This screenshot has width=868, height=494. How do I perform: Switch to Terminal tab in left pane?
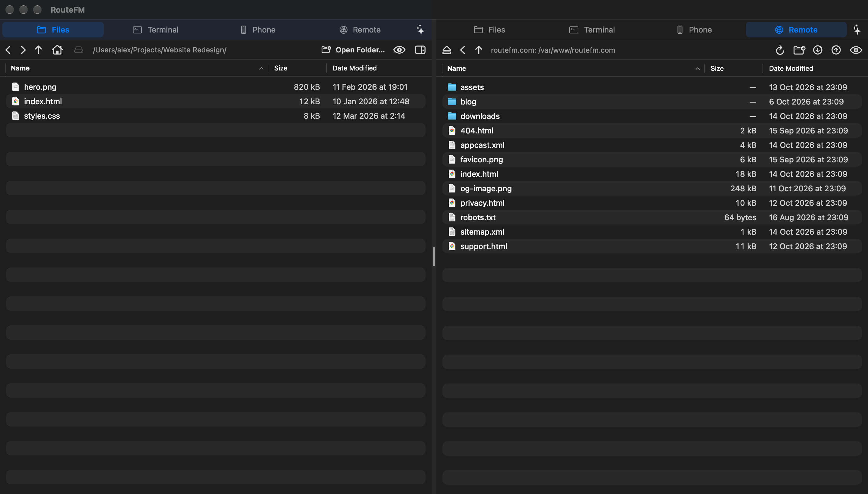coord(156,30)
